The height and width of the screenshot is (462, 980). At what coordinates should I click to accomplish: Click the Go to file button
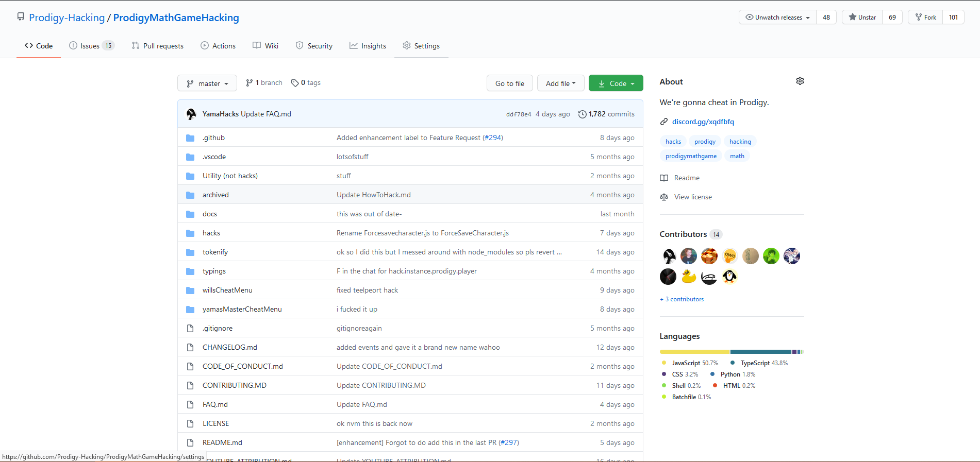(510, 83)
